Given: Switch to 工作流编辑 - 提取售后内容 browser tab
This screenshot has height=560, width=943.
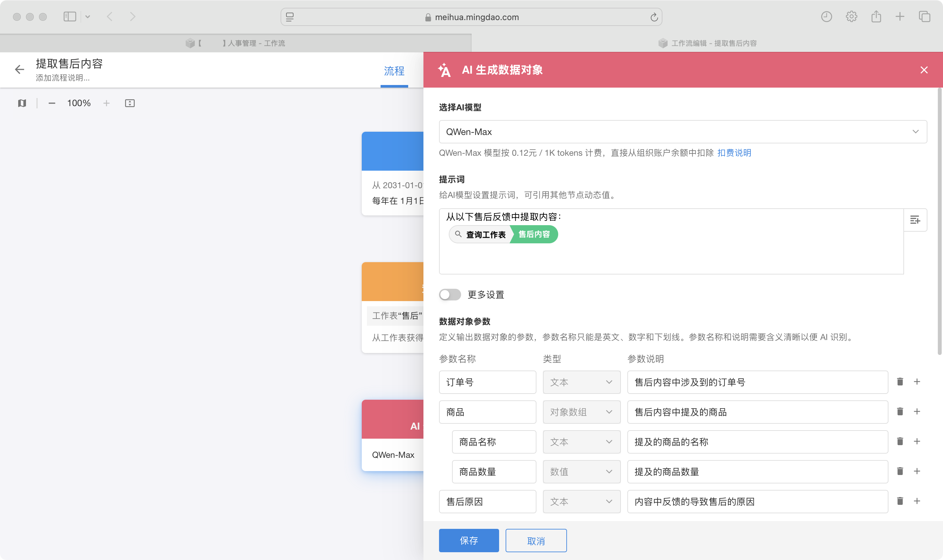Looking at the screenshot, I should coord(707,43).
